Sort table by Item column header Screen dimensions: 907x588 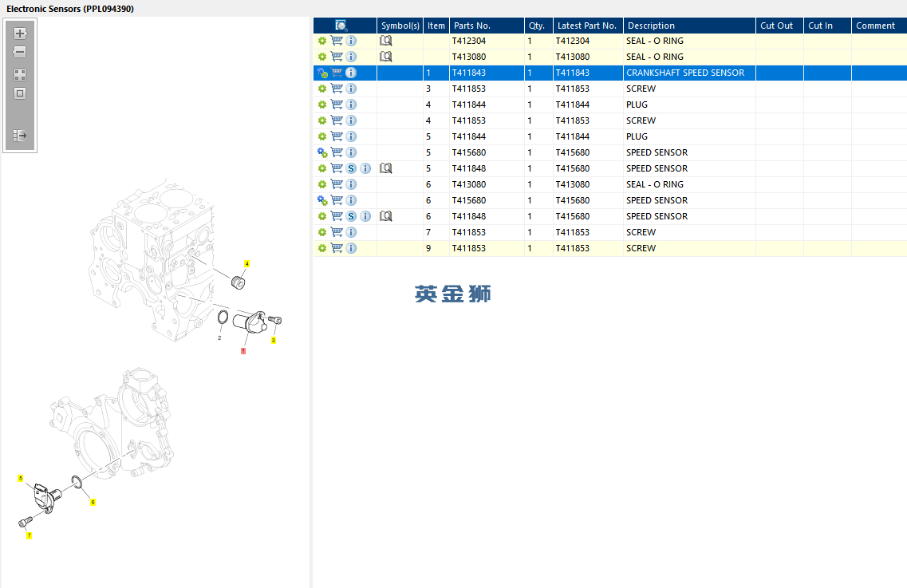436,26
